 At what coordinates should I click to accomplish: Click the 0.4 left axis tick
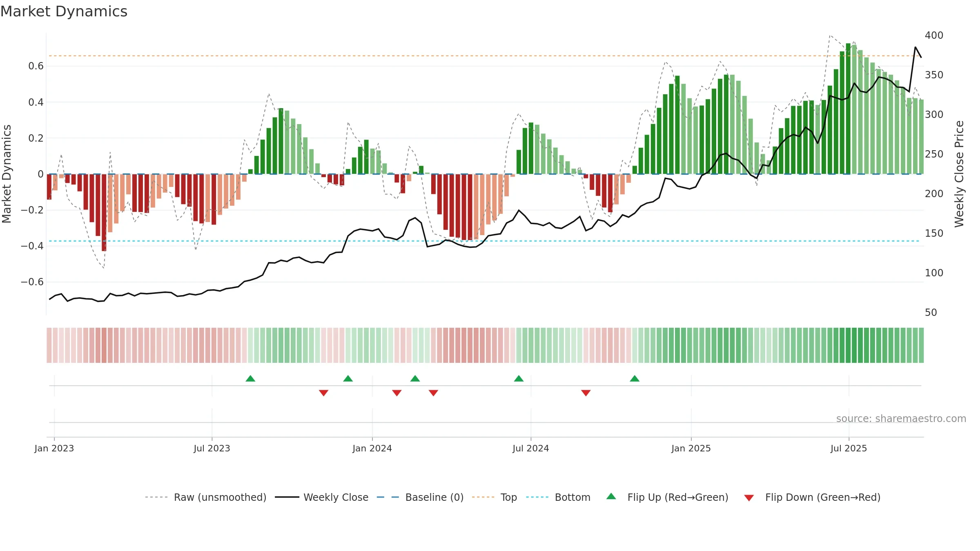coord(36,102)
